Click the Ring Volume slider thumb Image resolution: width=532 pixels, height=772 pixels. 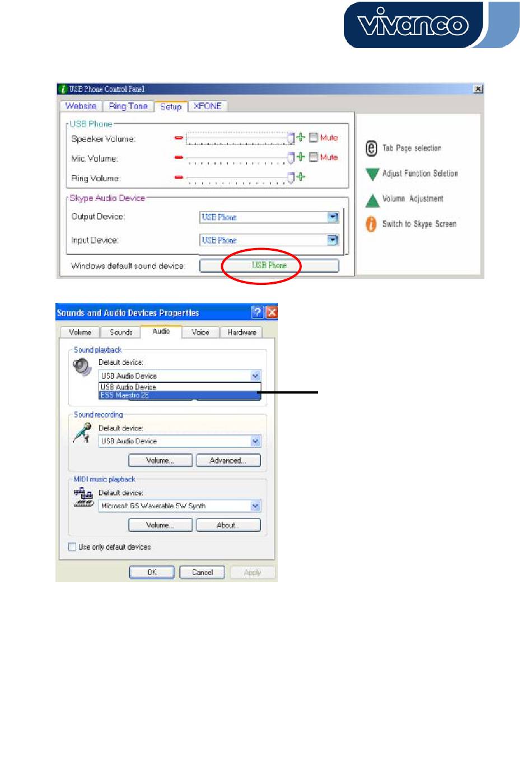tap(291, 178)
